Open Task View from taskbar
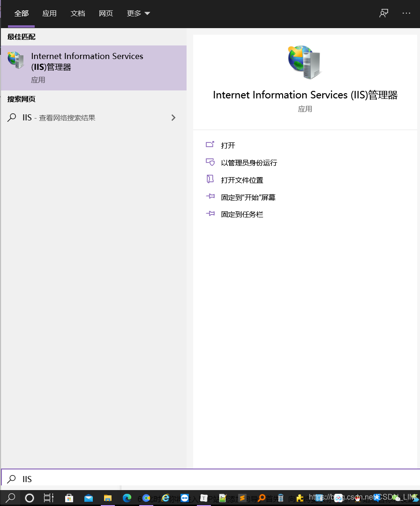This screenshot has height=506, width=420. pyautogui.click(x=48, y=498)
